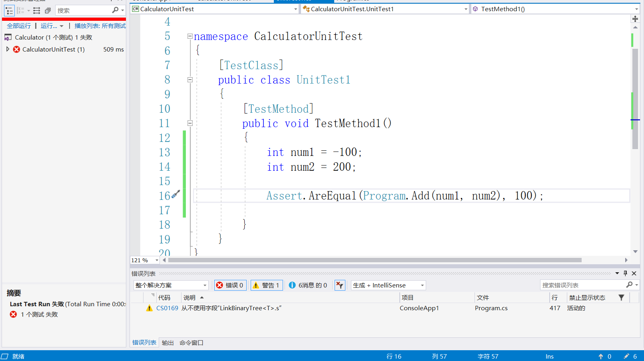Click the CalculatorUnitTest project icon in navigation bar

[136, 9]
